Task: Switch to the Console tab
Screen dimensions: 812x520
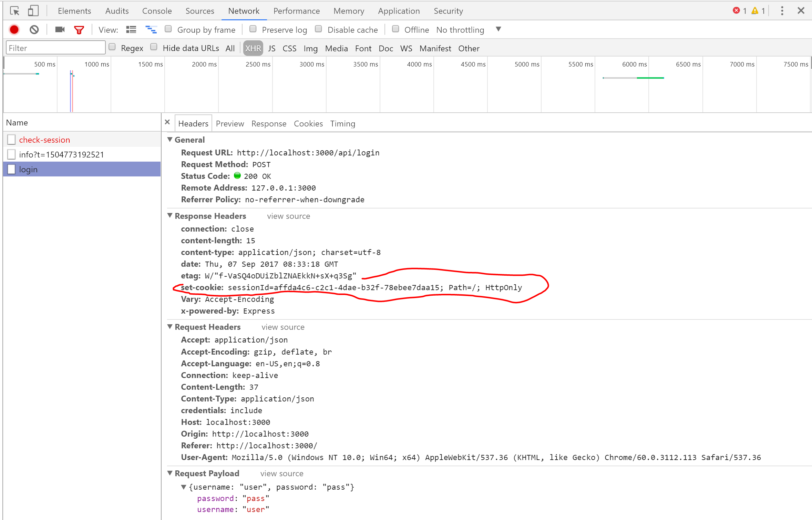Action: [x=157, y=11]
